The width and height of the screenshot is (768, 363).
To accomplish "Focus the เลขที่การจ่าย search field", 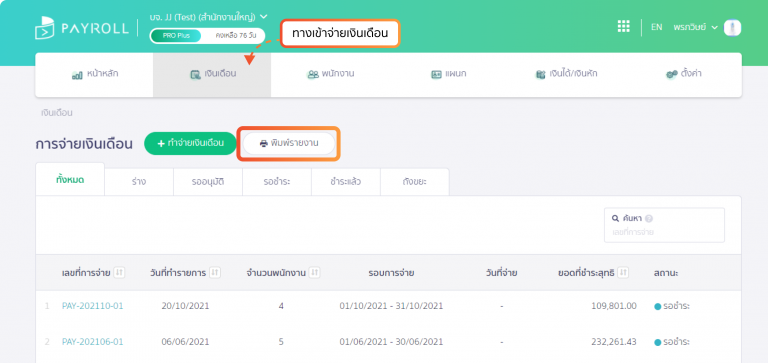I will [664, 225].
